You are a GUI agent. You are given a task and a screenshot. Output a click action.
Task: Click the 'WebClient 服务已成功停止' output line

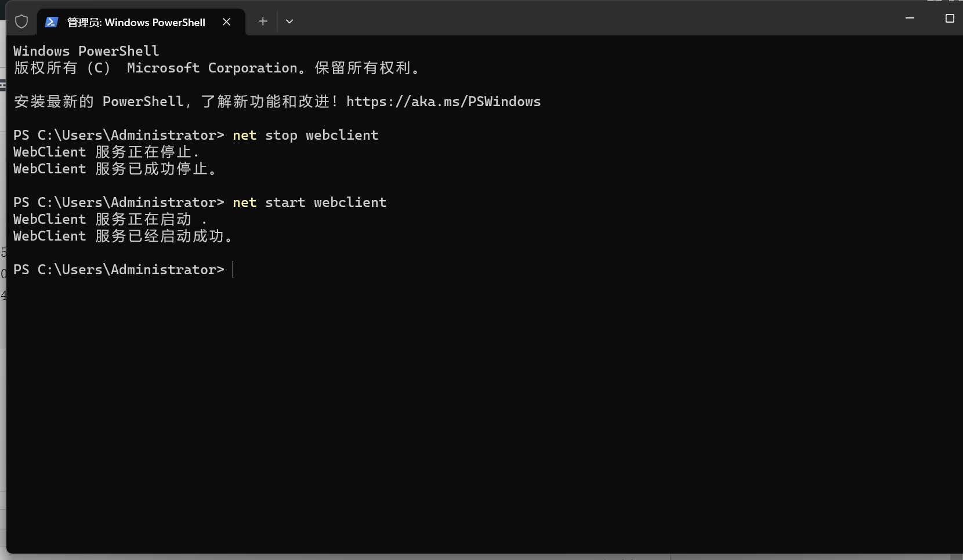coord(115,169)
